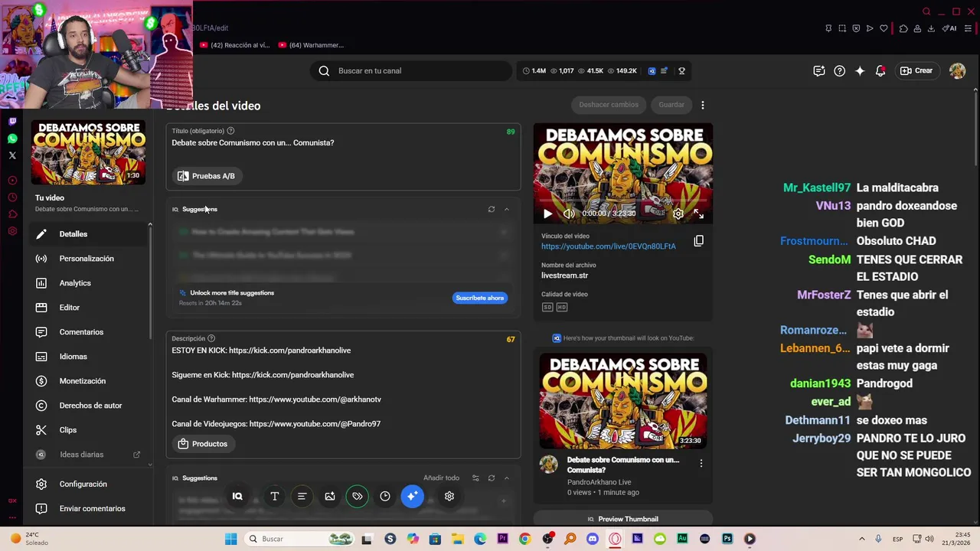Select the title (T) tool in floating toolbar
The image size is (980, 551).
click(x=274, y=496)
